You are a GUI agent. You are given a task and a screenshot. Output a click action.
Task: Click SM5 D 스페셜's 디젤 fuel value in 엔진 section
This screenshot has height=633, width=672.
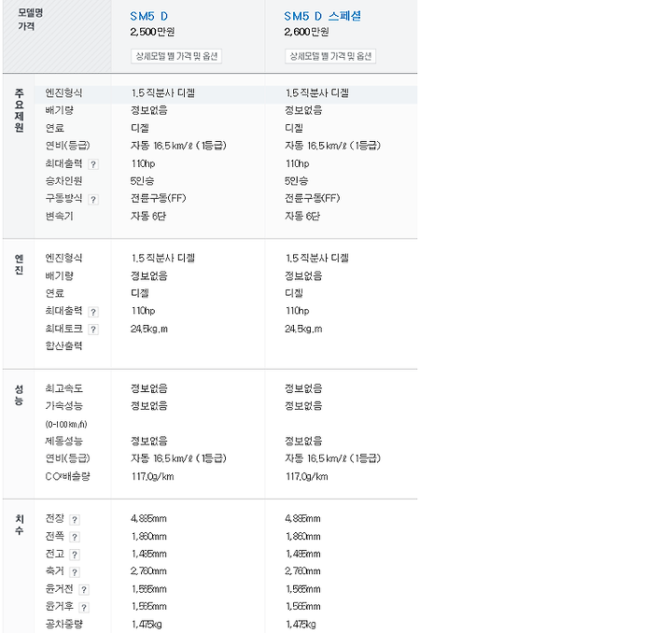tap(294, 293)
